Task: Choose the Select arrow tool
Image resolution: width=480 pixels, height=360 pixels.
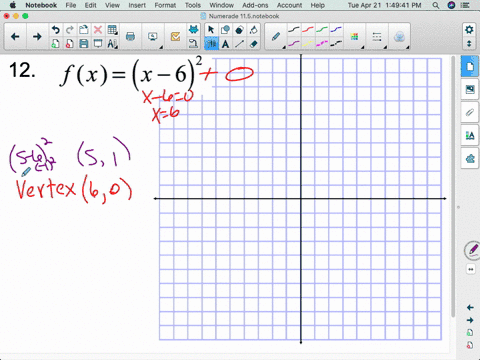Action: (x=211, y=30)
